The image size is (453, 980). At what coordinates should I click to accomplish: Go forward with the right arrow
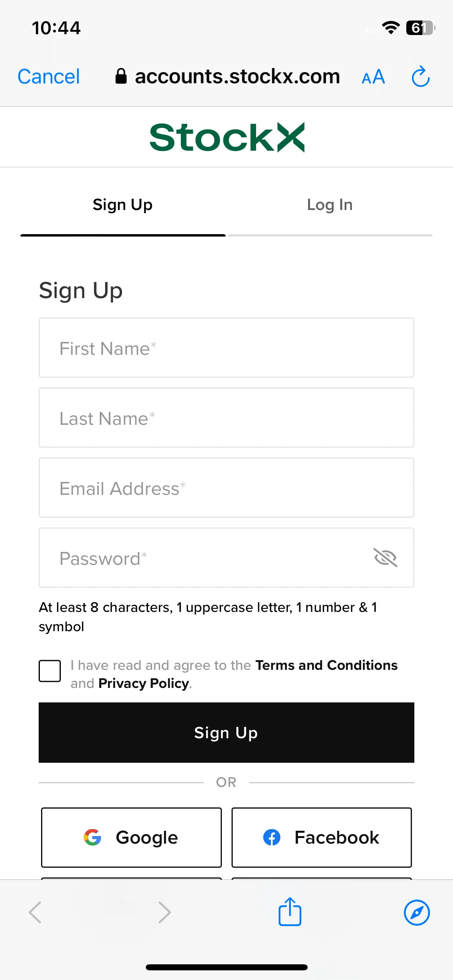pos(165,912)
